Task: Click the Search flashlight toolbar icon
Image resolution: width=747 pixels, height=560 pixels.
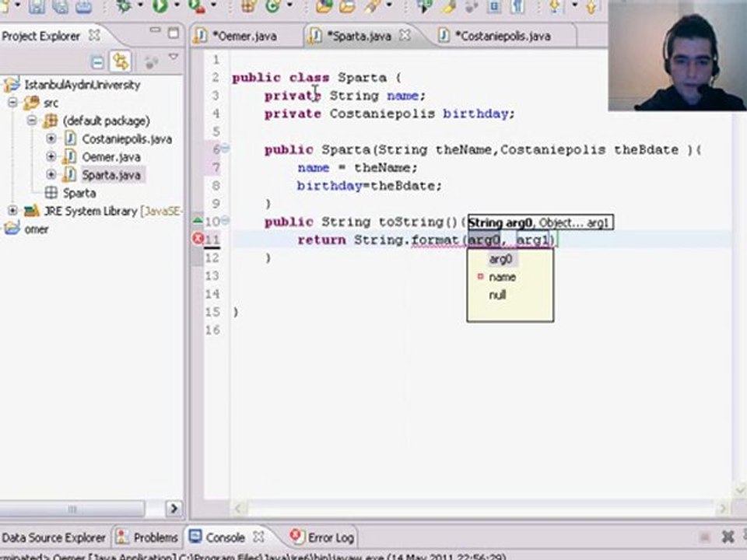Action: (372, 5)
